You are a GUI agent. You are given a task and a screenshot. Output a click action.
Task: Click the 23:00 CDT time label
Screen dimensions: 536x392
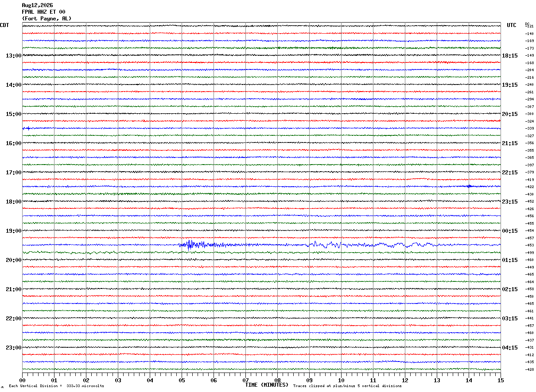point(14,348)
